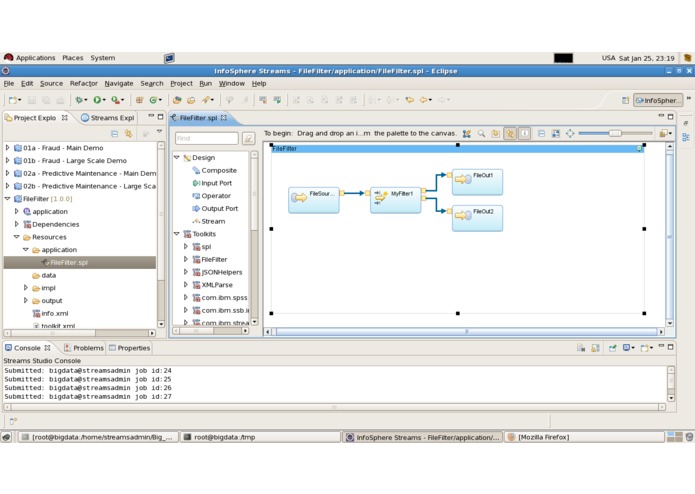Image resolution: width=695 pixels, height=494 pixels.
Task: Select the MyFilter1 operator on canvas
Action: coord(395,200)
